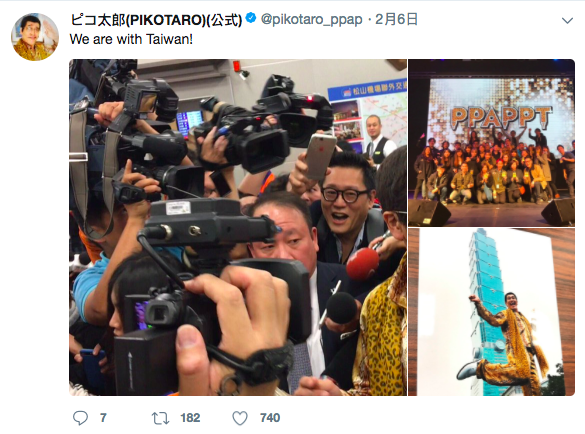The image size is (585, 434).
Task: Click the retweet arrows icon
Action: click(160, 418)
